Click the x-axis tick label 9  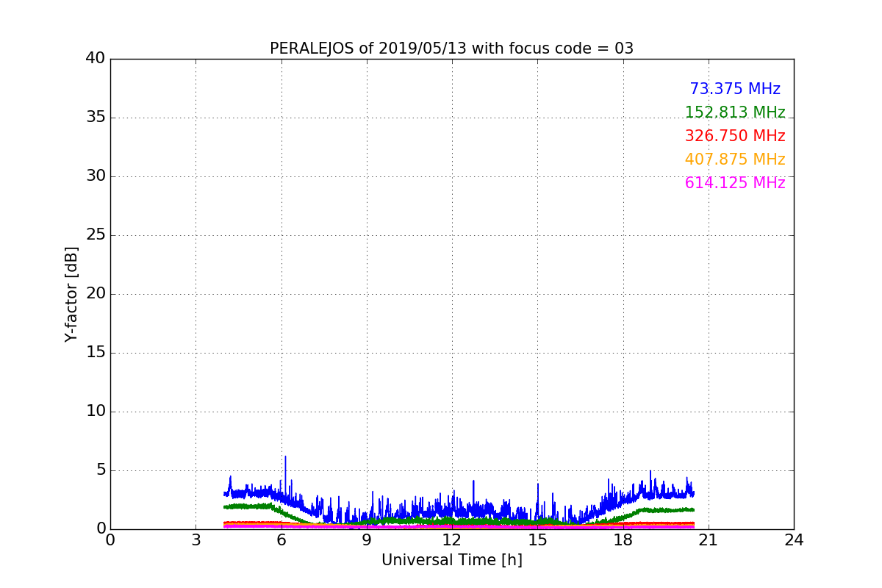pyautogui.click(x=366, y=539)
